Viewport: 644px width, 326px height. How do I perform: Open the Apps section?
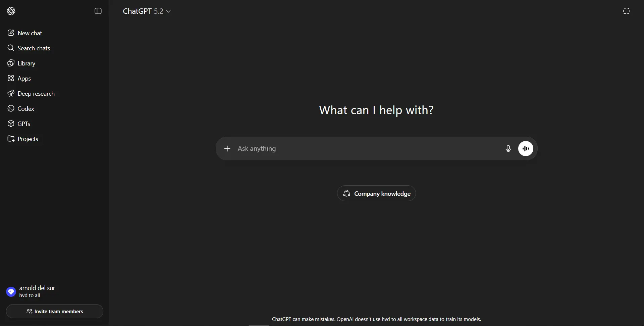coord(54,78)
